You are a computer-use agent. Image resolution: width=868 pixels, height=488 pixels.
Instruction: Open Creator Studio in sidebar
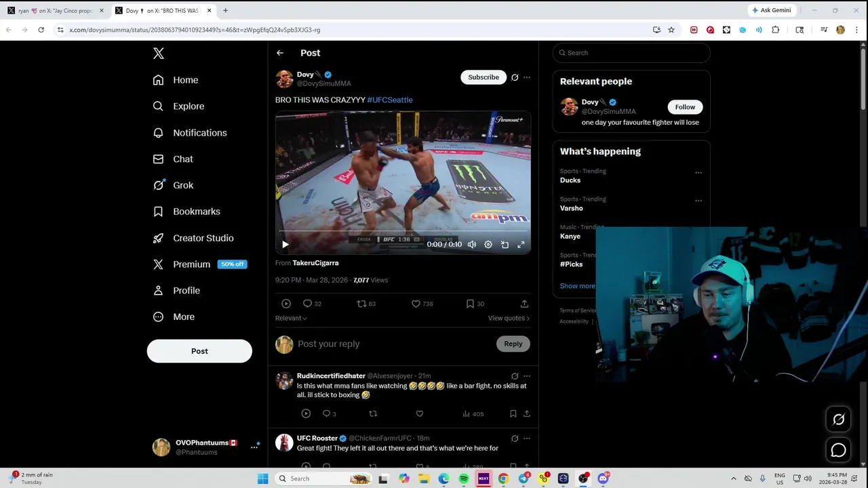pyautogui.click(x=193, y=238)
